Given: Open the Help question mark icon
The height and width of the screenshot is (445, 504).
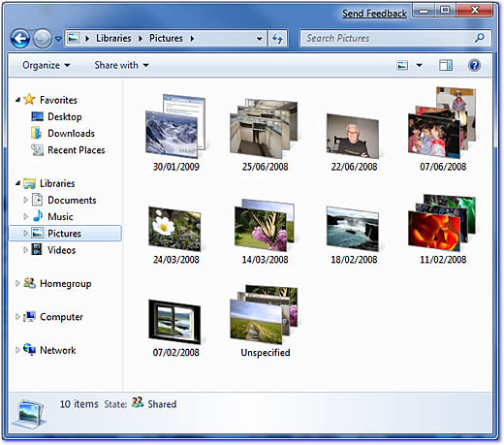Looking at the screenshot, I should (474, 66).
